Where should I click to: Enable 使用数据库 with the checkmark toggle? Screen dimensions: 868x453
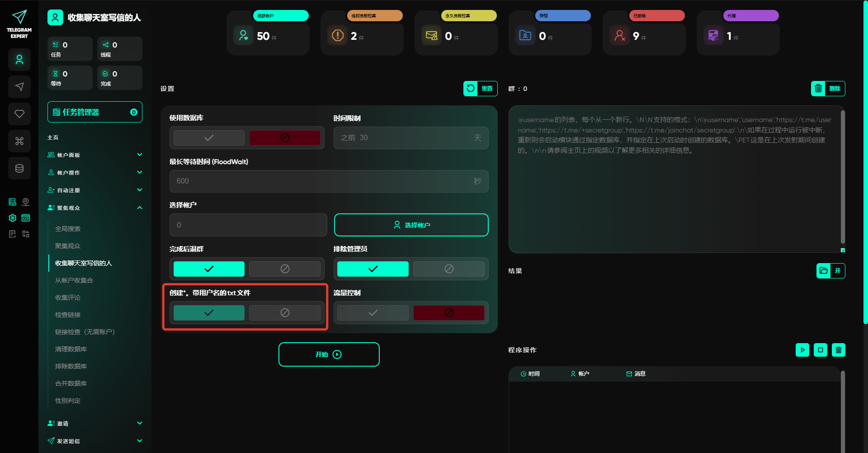coord(209,138)
